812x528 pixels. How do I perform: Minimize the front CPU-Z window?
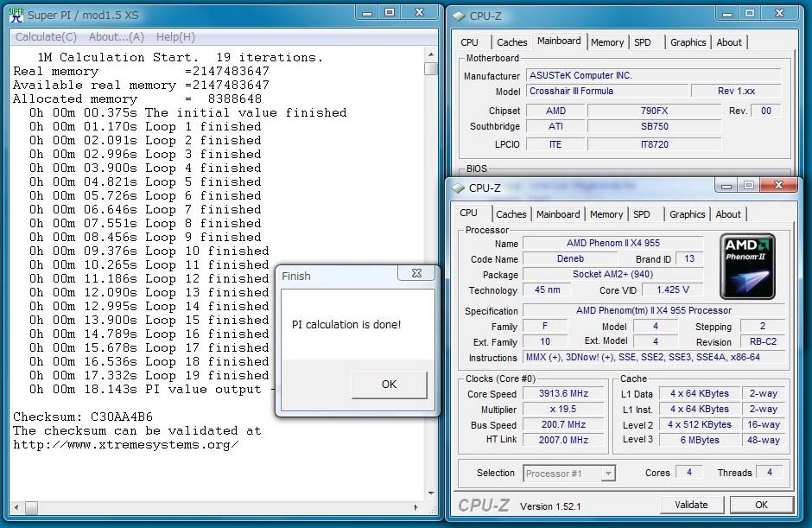point(724,185)
